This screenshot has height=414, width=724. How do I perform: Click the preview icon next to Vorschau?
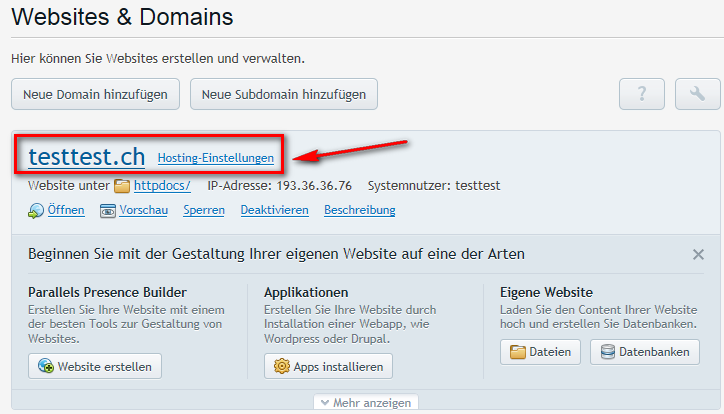pos(108,211)
